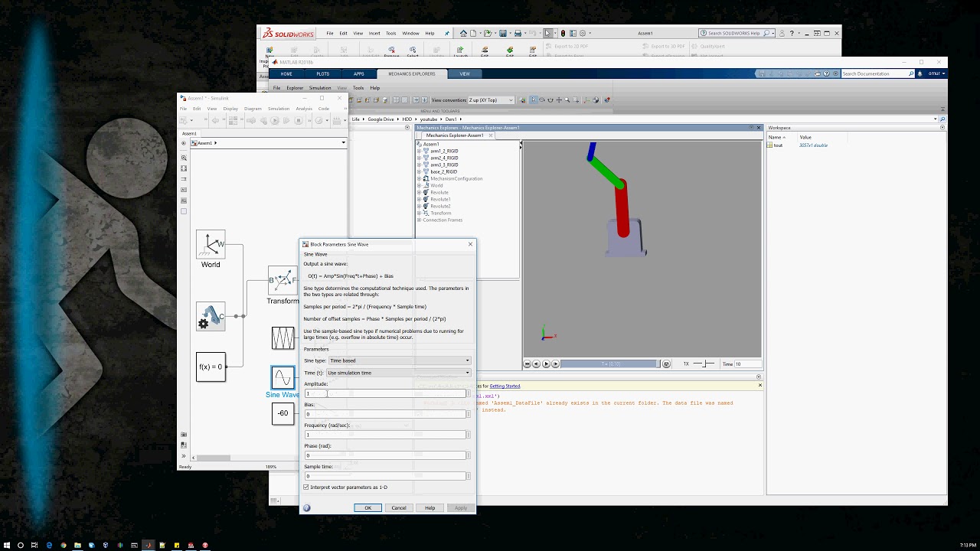Switch to the MATLAB VIEW tab
The height and width of the screenshot is (551, 980).
pyautogui.click(x=465, y=74)
